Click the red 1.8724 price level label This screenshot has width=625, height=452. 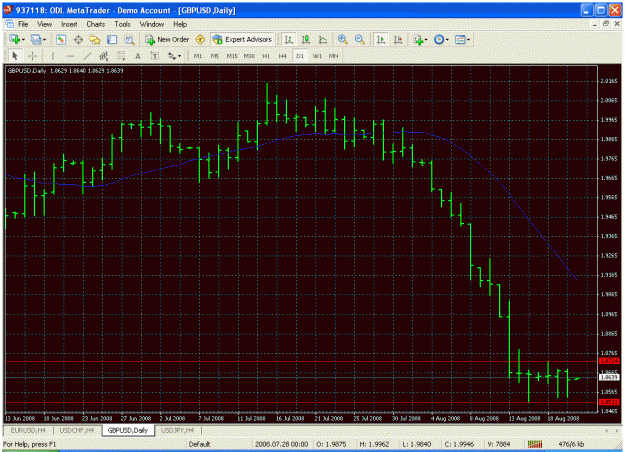click(609, 361)
